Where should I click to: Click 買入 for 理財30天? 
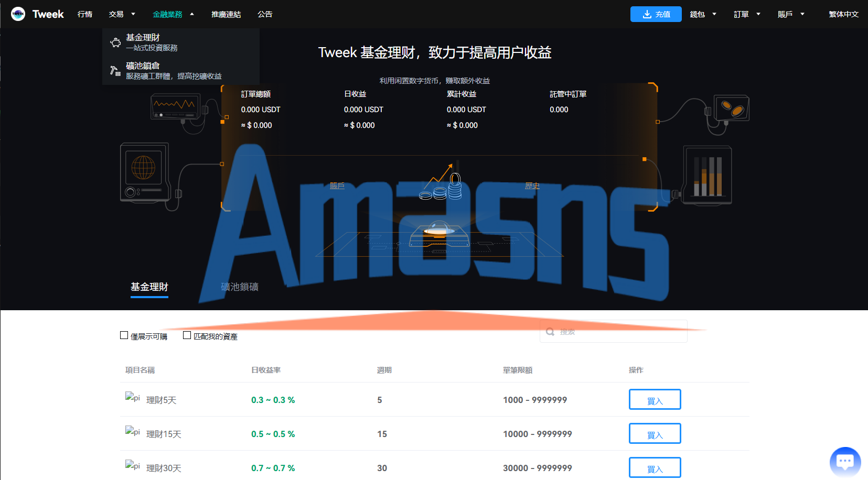[x=655, y=467]
